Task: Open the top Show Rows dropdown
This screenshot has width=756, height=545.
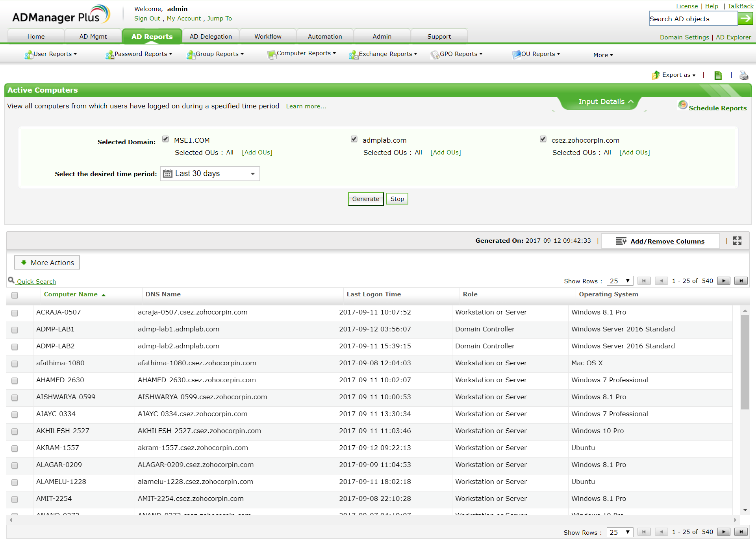Action: pos(619,281)
